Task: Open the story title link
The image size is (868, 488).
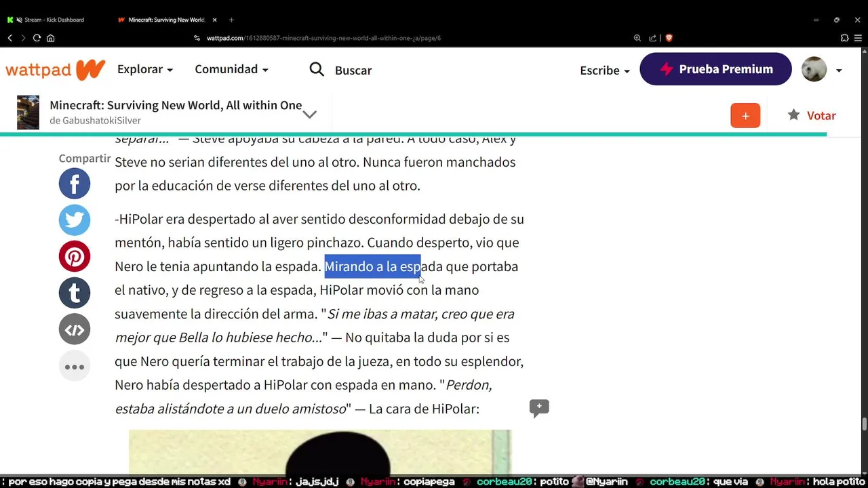Action: pyautogui.click(x=176, y=105)
